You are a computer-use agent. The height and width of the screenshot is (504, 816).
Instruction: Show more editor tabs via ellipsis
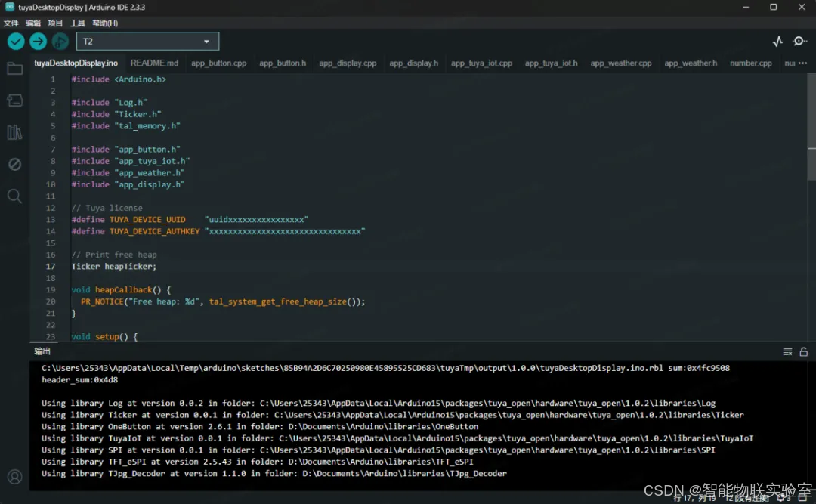coord(803,63)
